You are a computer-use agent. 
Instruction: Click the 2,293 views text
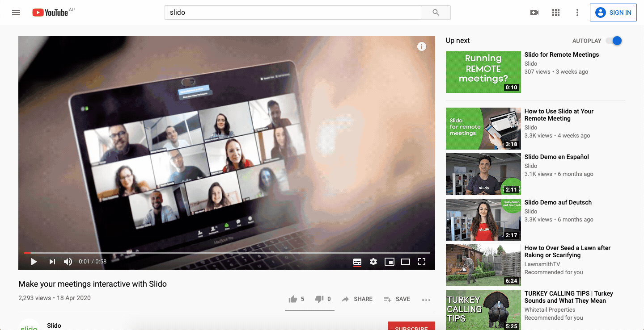coord(34,298)
